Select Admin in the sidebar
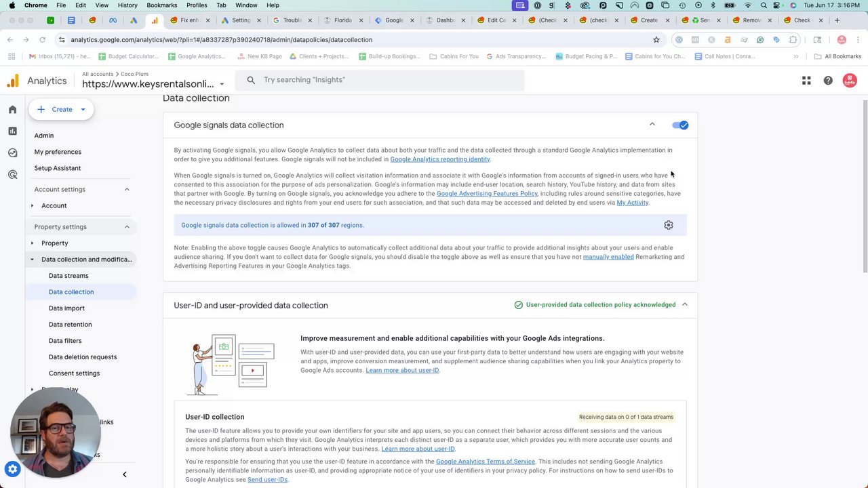This screenshot has width=868, height=488. point(44,136)
